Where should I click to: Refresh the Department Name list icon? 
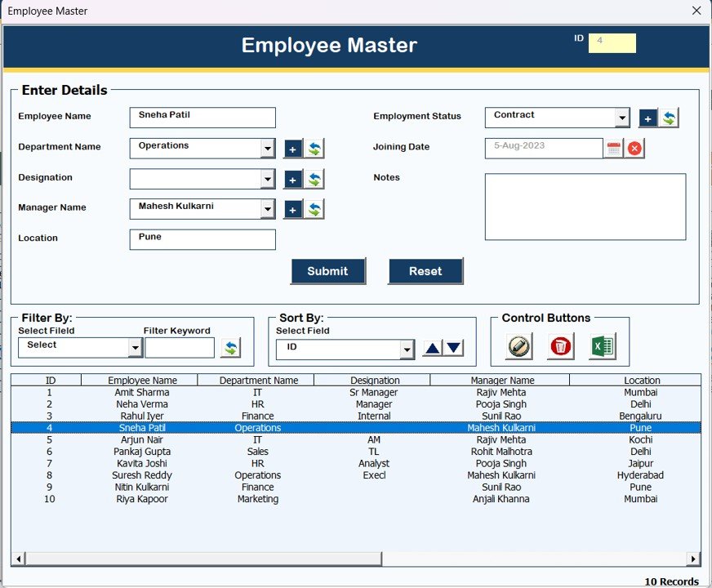[x=314, y=149]
